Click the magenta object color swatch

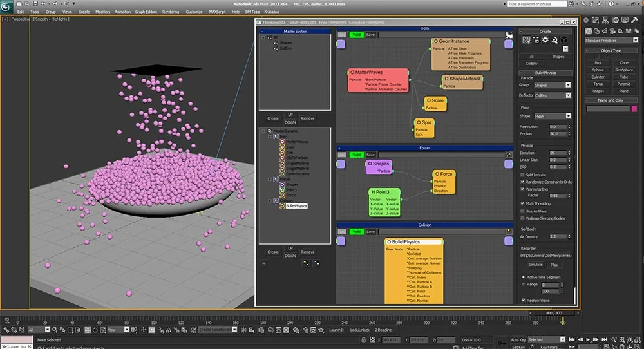pos(634,109)
